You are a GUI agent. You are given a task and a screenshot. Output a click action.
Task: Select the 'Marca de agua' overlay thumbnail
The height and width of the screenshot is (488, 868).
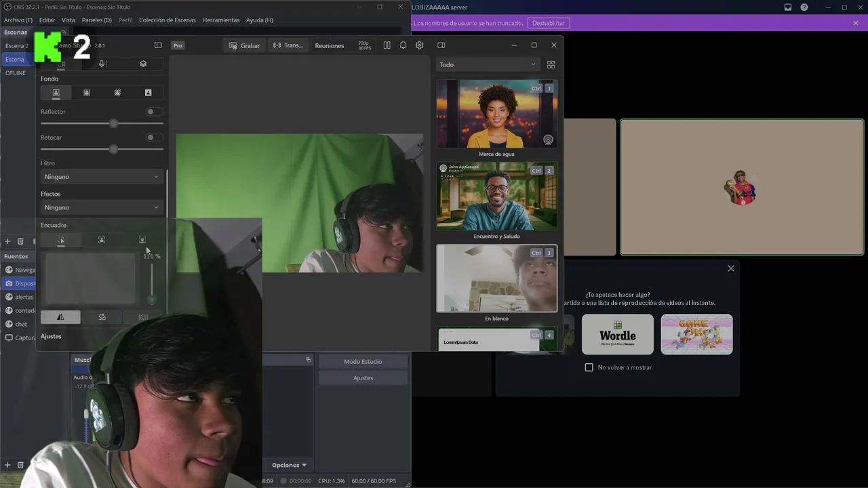click(497, 114)
